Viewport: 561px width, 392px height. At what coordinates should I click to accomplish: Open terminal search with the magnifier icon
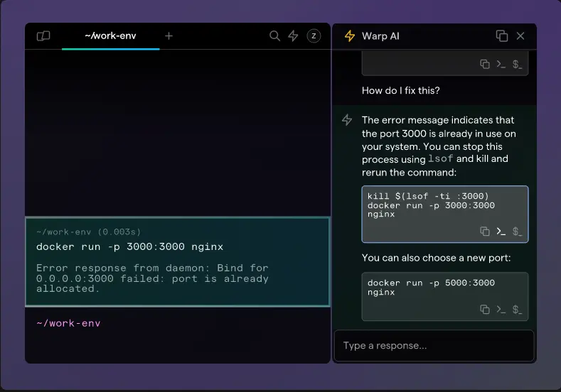click(274, 36)
